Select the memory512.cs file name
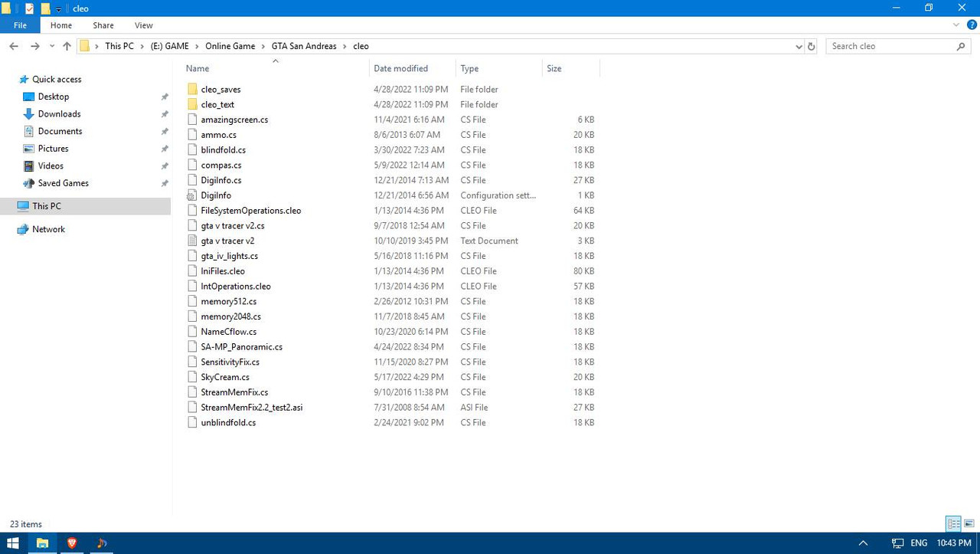The height and width of the screenshot is (554, 980). tap(229, 302)
